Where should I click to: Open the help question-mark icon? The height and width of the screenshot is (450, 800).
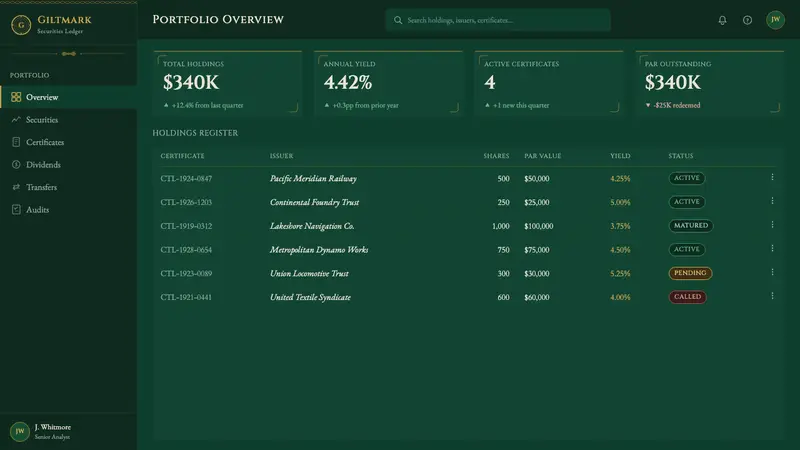tap(747, 20)
